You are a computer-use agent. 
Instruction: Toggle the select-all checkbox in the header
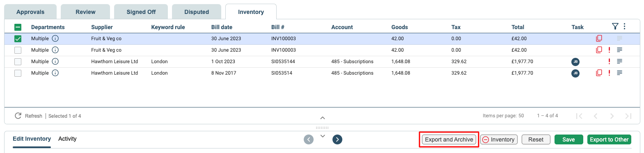point(18,27)
